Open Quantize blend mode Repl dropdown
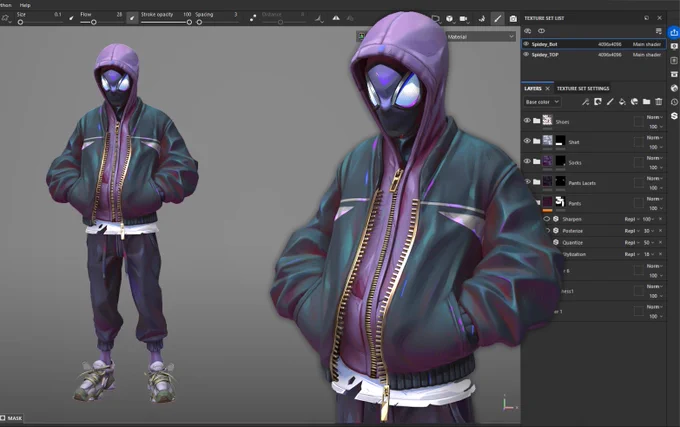This screenshot has height=427, width=680. [x=632, y=242]
